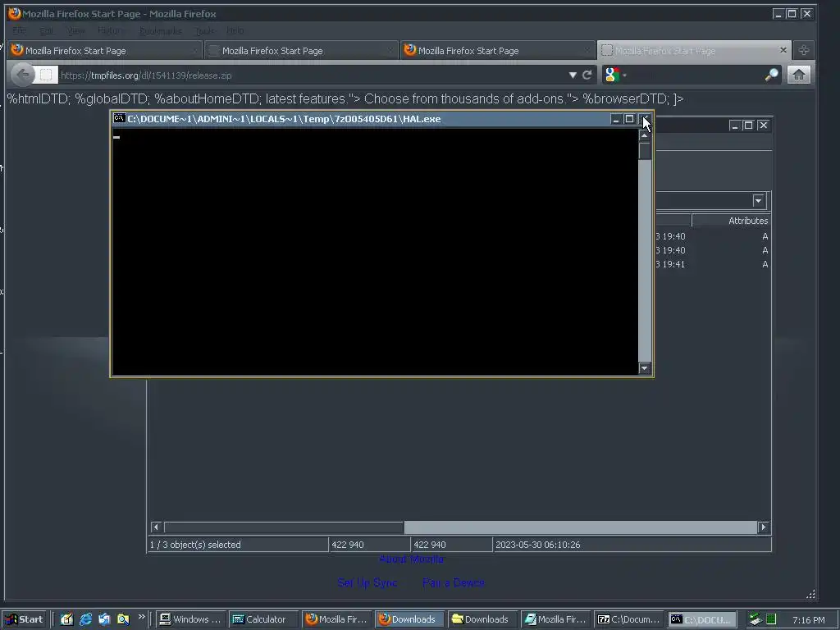Launch Internet Explorer from quick launch
Viewport: 840px width, 630px height.
[85, 619]
